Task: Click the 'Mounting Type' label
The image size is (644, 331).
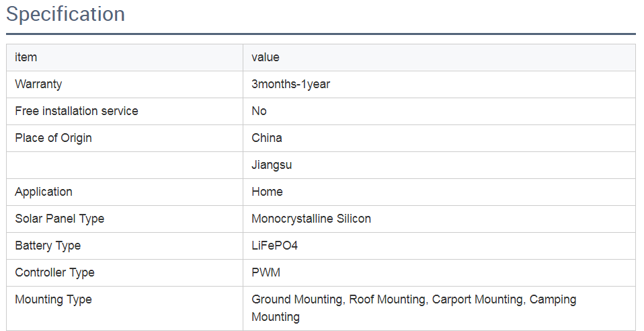Action: point(53,299)
